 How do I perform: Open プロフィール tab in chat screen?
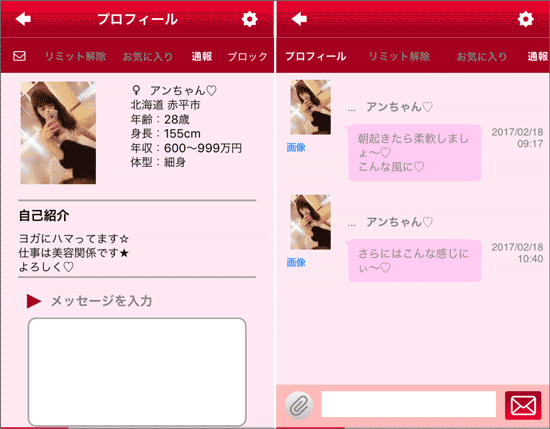click(x=316, y=56)
